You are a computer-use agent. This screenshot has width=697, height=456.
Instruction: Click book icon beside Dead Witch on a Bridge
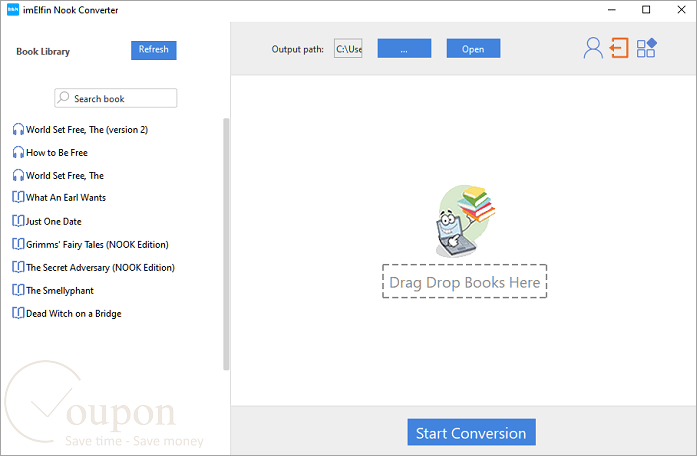[x=18, y=313]
